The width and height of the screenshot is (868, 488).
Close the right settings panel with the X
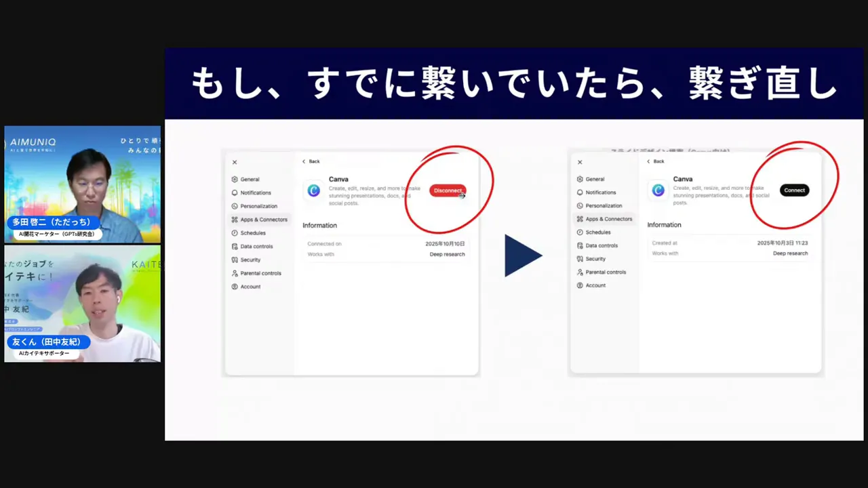[x=580, y=163]
